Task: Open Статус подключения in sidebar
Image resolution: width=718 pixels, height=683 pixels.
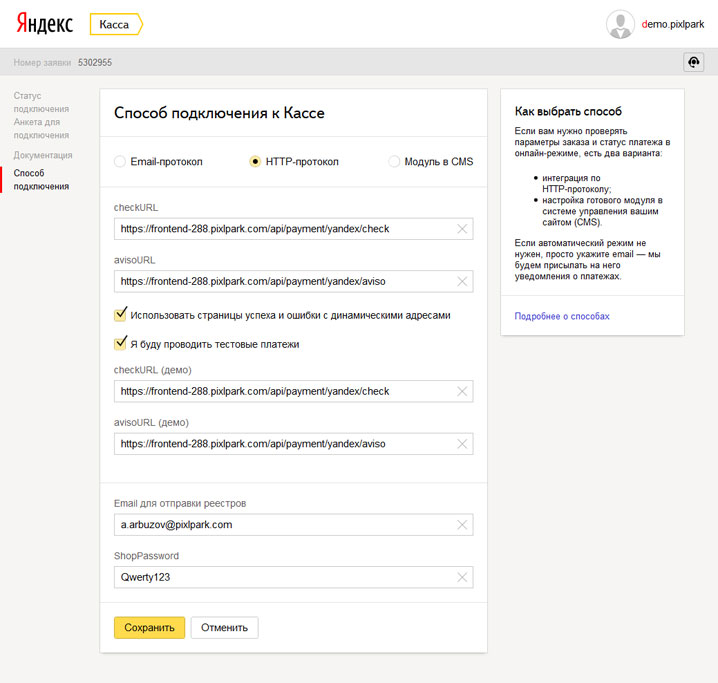Action: point(41,102)
